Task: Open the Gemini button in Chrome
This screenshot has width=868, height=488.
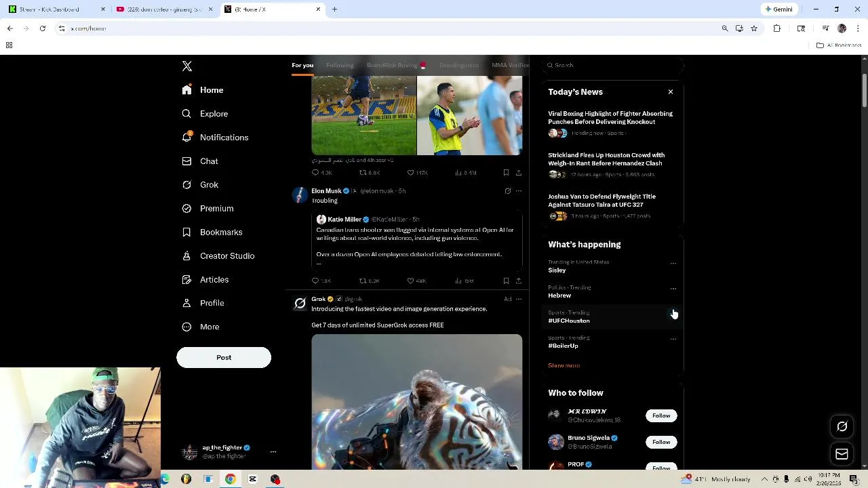Action: (x=778, y=9)
